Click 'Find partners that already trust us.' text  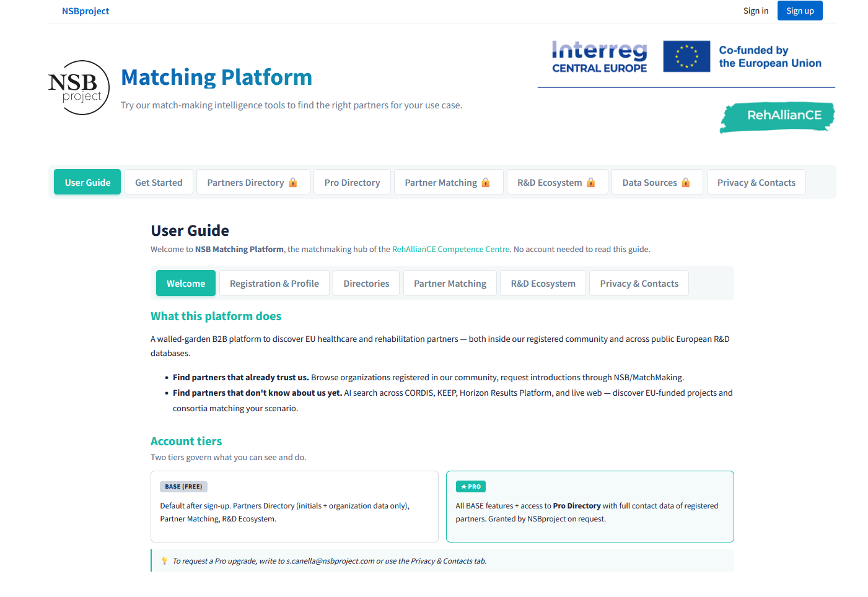click(240, 377)
